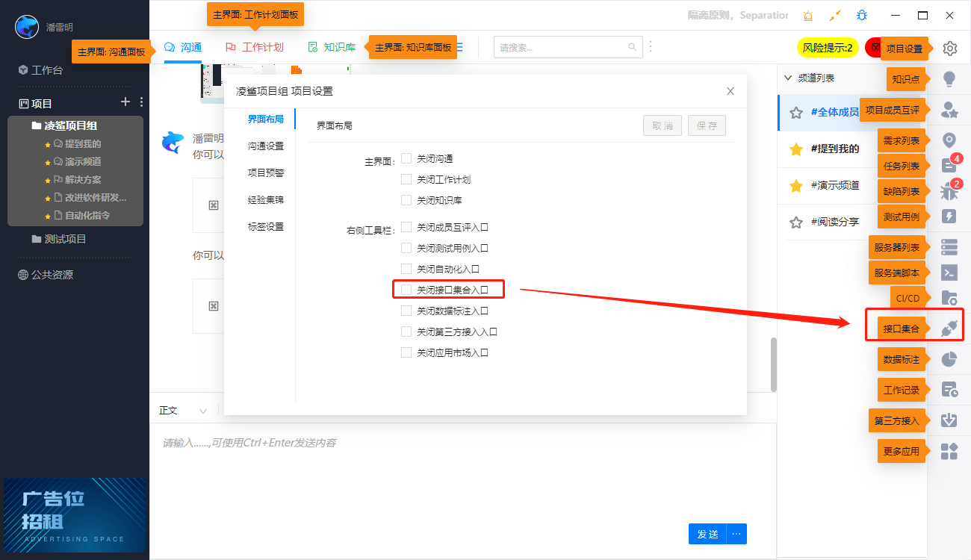Screen dimensions: 971x560
Task: Check the 关闭沟通 checkbox
Action: tap(406, 158)
